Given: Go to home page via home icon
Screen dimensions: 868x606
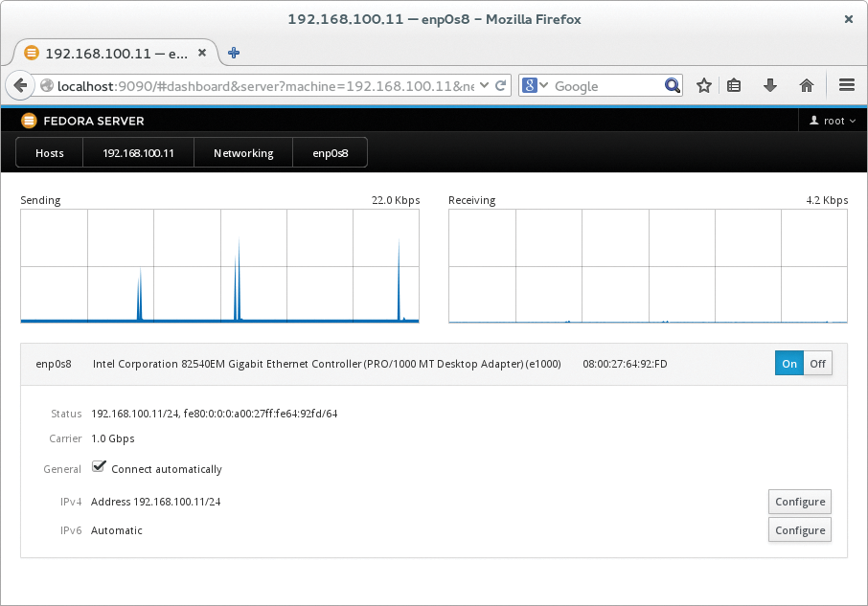Looking at the screenshot, I should point(806,85).
